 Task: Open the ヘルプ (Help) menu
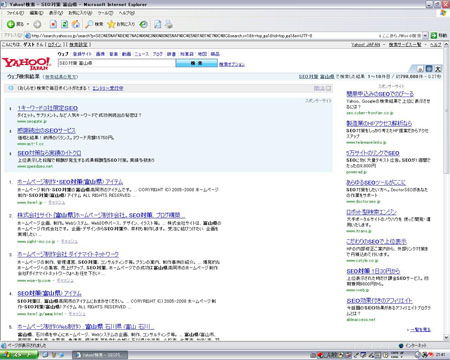point(127,13)
